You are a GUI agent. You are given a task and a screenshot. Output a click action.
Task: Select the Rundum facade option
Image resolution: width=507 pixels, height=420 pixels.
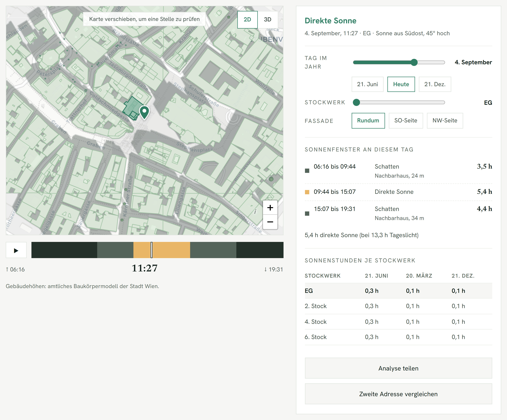pyautogui.click(x=368, y=121)
